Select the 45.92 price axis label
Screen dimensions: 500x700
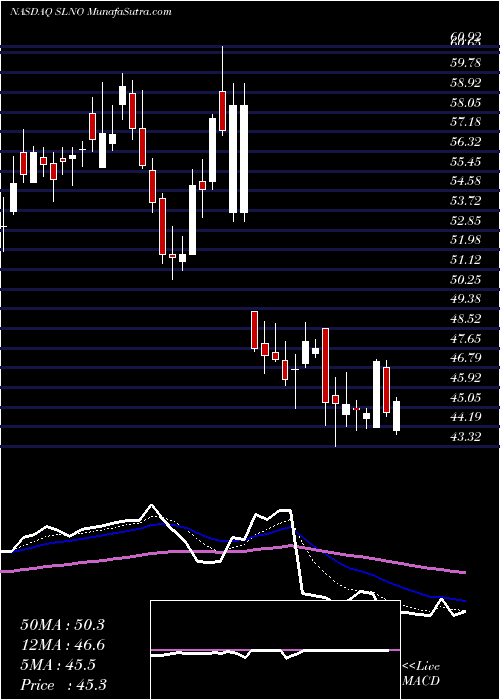coord(466,378)
